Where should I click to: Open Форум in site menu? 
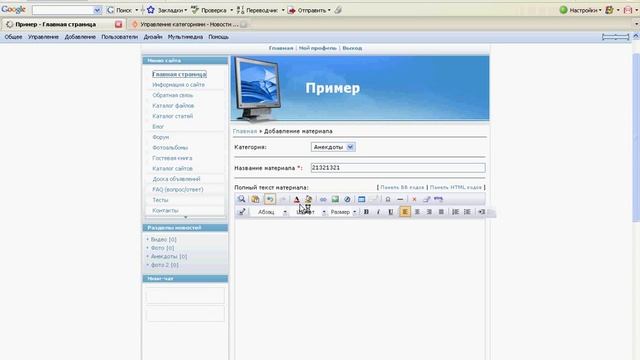(161, 137)
